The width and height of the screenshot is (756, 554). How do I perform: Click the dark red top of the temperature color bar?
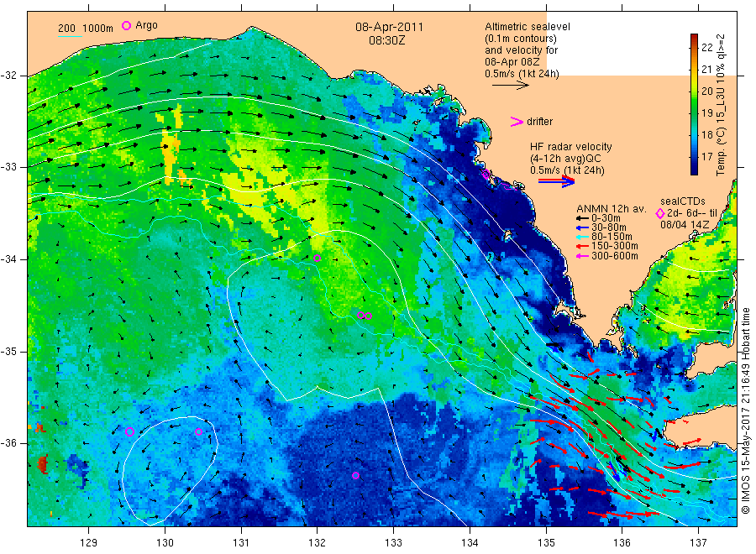(x=695, y=39)
